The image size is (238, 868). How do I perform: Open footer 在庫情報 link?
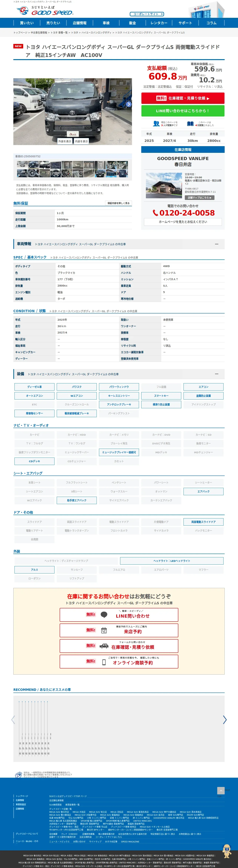(20, 800)
